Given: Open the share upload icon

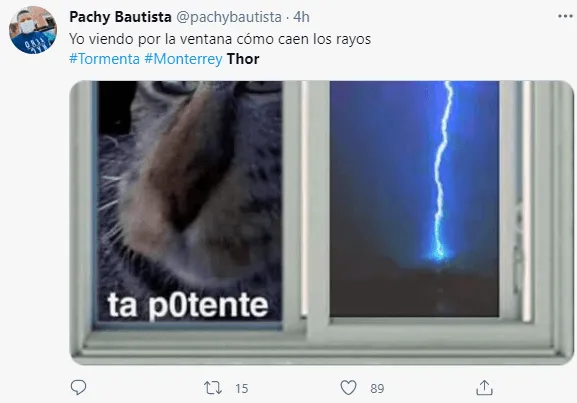Looking at the screenshot, I should point(484,388).
